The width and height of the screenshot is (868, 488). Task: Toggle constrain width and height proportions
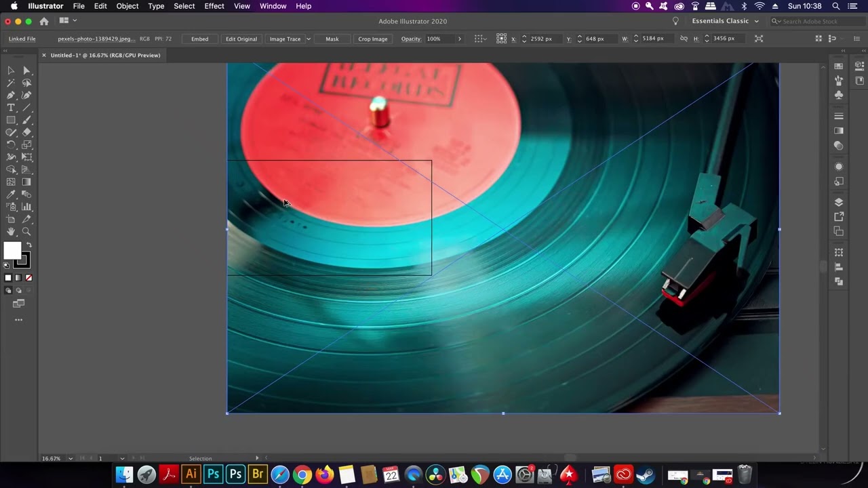point(684,39)
